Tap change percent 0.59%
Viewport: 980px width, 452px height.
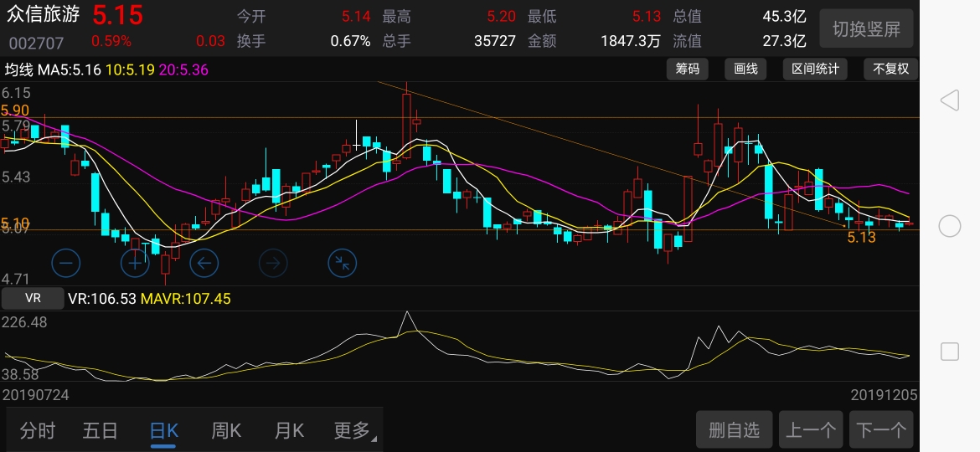(111, 42)
